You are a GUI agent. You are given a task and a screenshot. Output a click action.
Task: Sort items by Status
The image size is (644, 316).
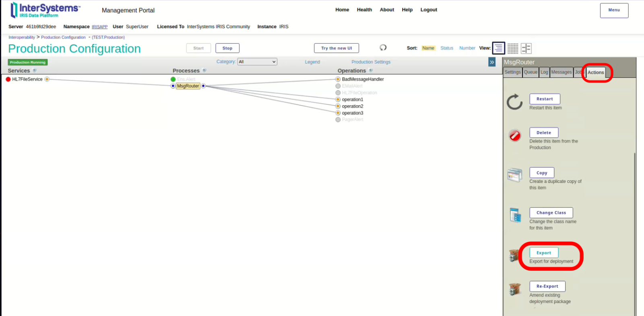tap(447, 48)
